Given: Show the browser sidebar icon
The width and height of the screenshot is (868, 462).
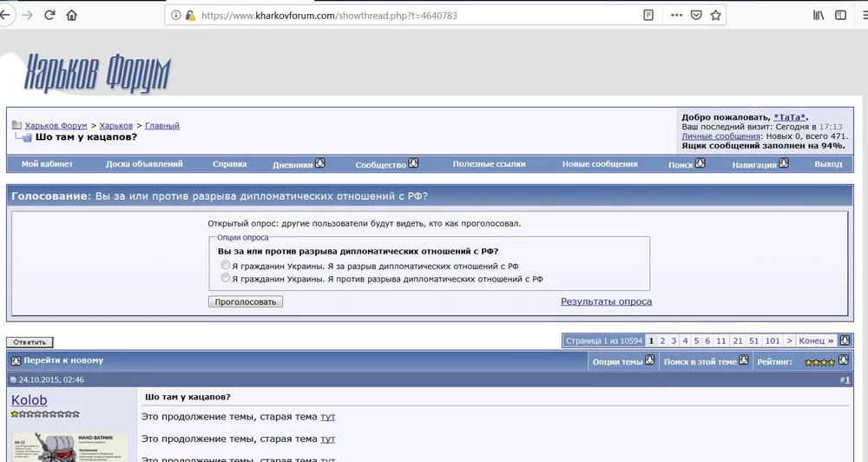Looking at the screenshot, I should pyautogui.click(x=840, y=15).
